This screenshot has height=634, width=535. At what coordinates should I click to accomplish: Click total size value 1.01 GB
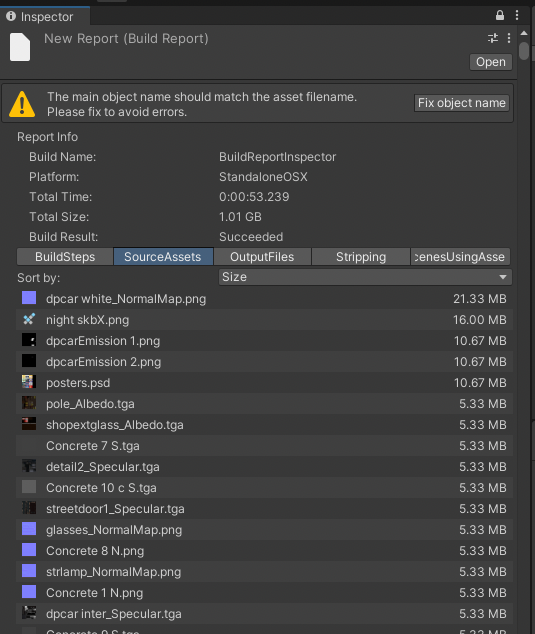pyautogui.click(x=240, y=217)
